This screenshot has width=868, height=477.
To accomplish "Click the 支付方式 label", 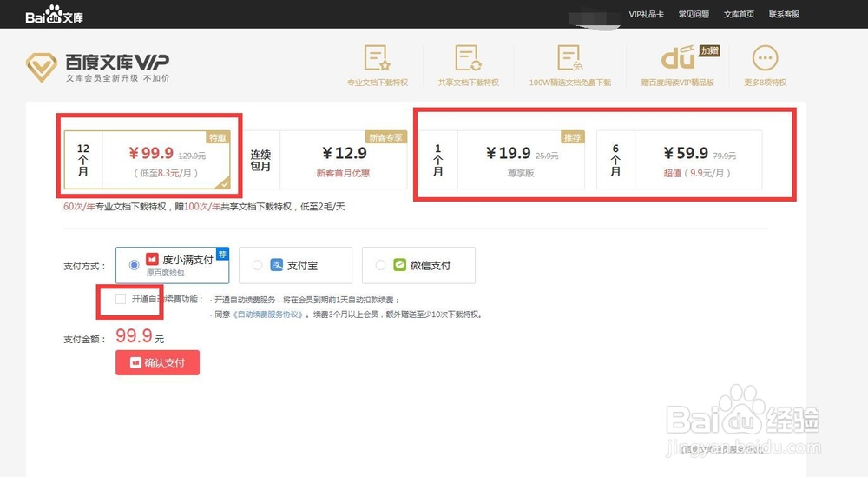I will [85, 267].
